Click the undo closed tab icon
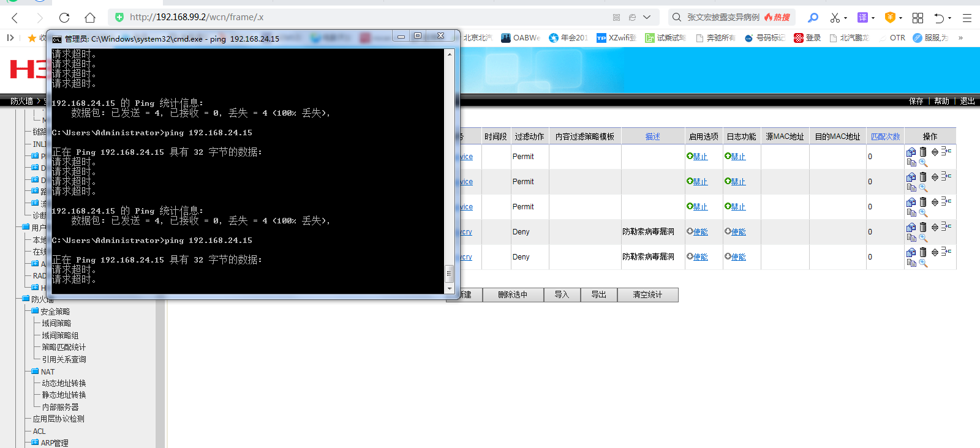This screenshot has height=448, width=980. pyautogui.click(x=939, y=18)
